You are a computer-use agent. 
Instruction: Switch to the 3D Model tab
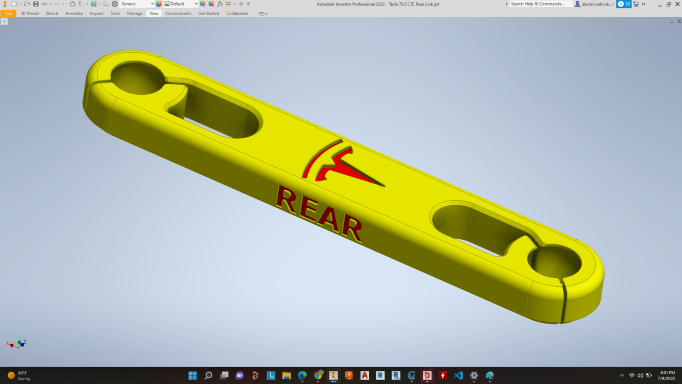(x=30, y=13)
